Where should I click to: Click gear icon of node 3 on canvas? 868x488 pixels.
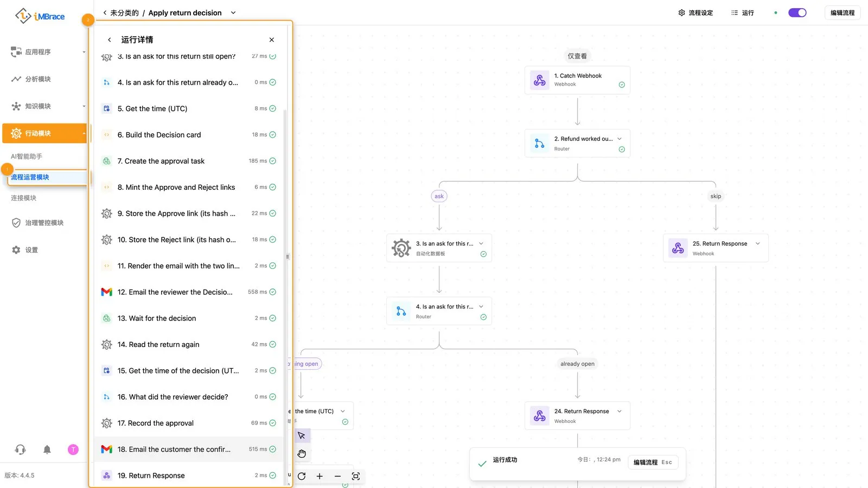[401, 248]
